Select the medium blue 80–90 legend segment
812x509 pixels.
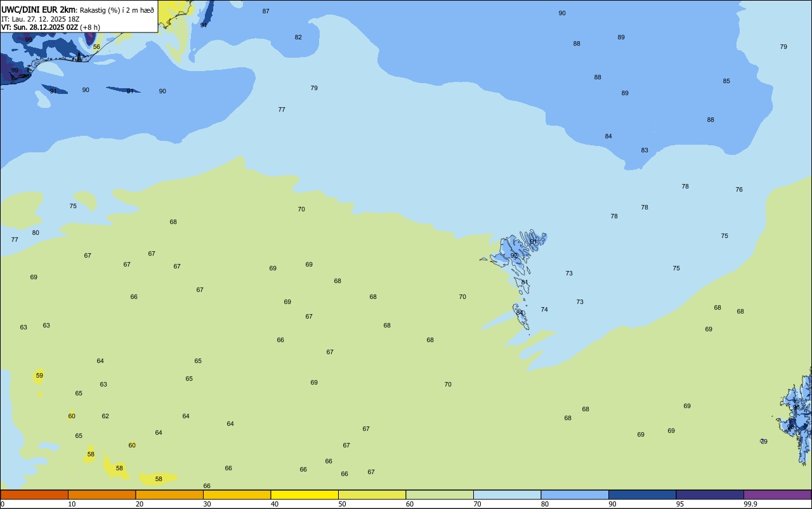click(575, 494)
